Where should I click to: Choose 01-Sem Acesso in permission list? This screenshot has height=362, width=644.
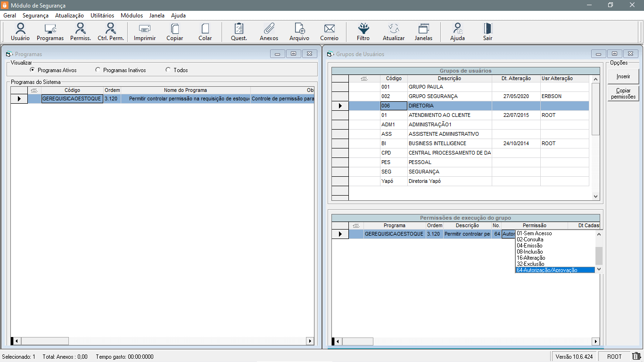pos(555,233)
